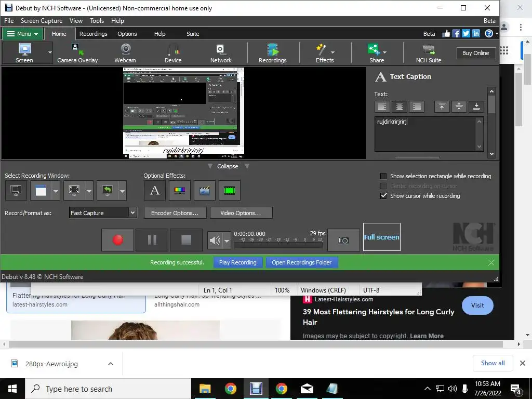
Task: Open the green screen effect
Action: click(x=230, y=190)
